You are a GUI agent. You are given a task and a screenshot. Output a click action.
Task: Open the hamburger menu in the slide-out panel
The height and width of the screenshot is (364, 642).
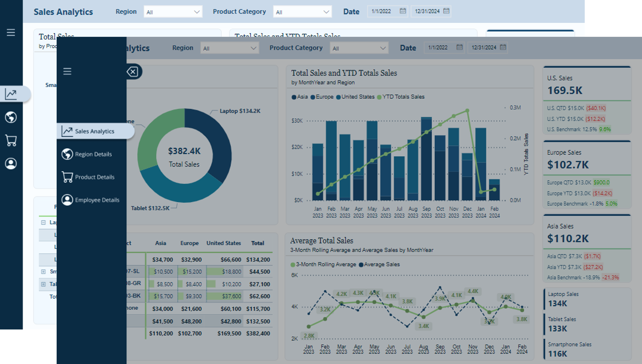tap(67, 72)
